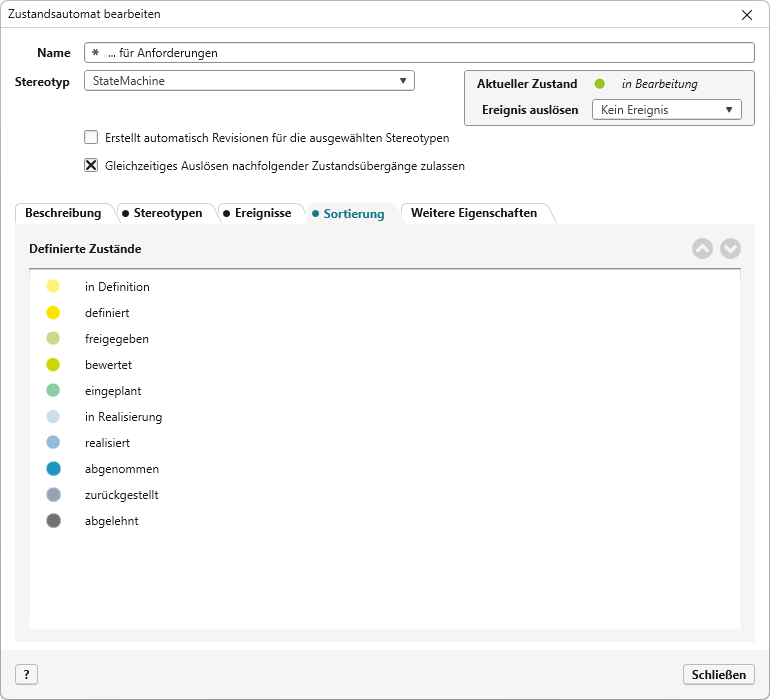This screenshot has width=770, height=700.
Task: Uncheck 'Gleichzeitiges Auslösen' checkbox
Action: coord(91,166)
